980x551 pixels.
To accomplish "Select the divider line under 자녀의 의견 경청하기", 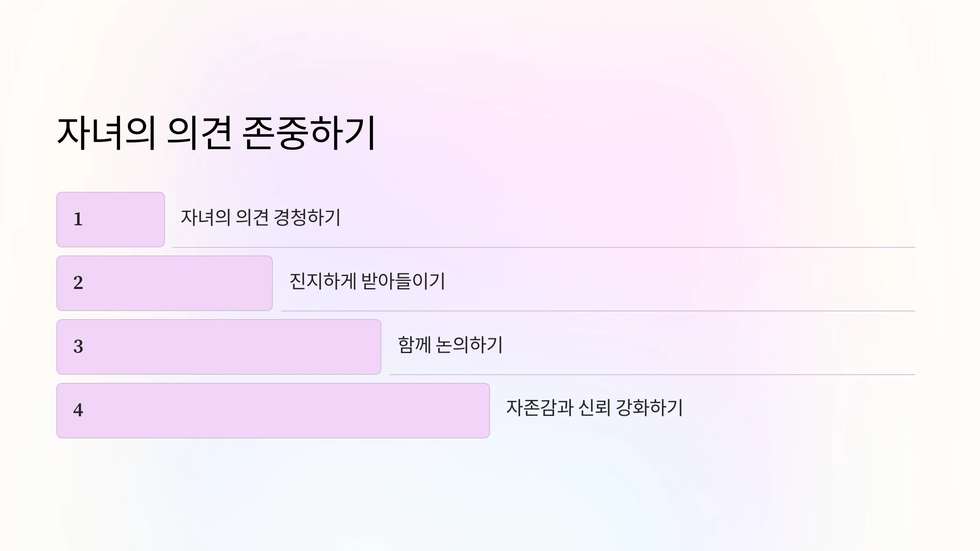I will click(544, 247).
